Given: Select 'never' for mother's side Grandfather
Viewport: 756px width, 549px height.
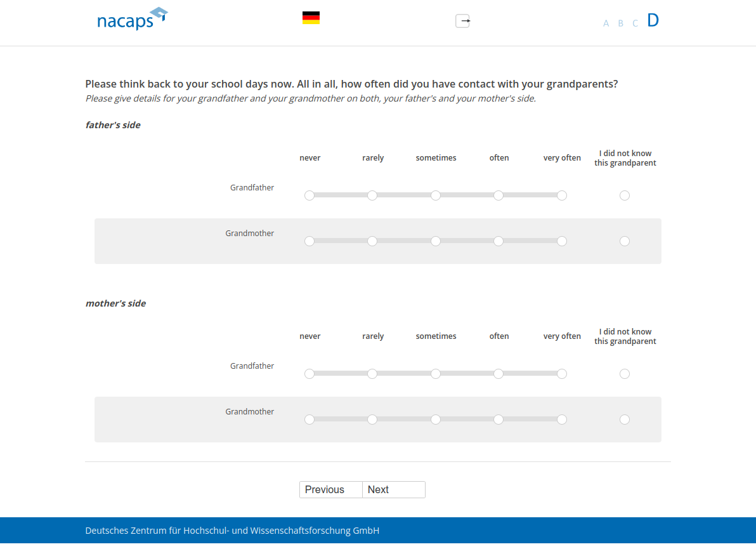Looking at the screenshot, I should point(310,374).
